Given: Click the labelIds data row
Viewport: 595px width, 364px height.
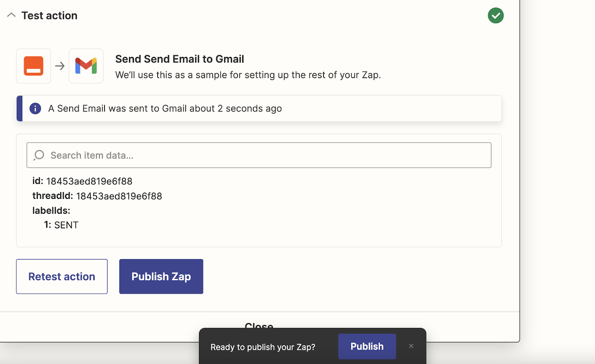Looking at the screenshot, I should [x=51, y=210].
